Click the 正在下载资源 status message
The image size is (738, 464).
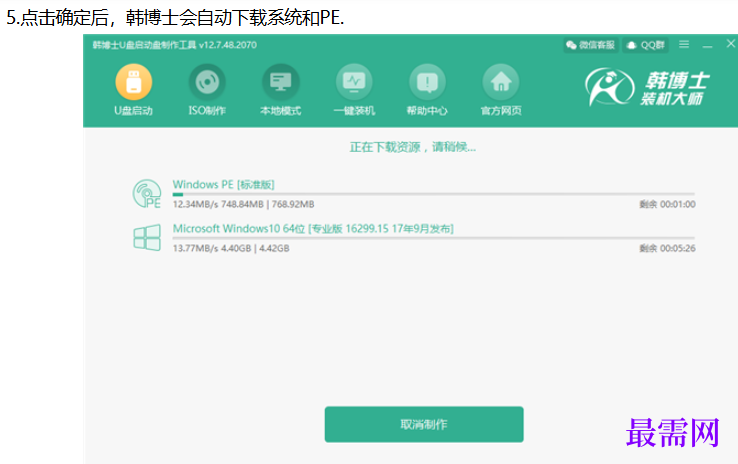click(412, 147)
